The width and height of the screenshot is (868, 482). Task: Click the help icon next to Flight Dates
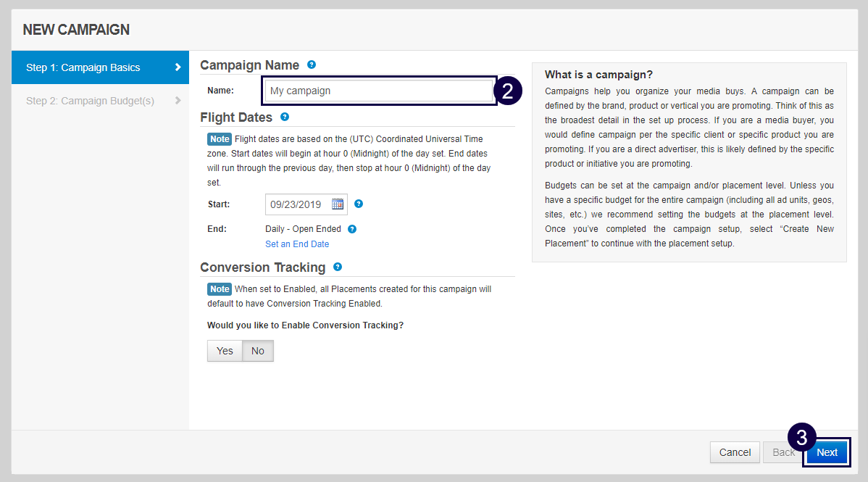(285, 116)
